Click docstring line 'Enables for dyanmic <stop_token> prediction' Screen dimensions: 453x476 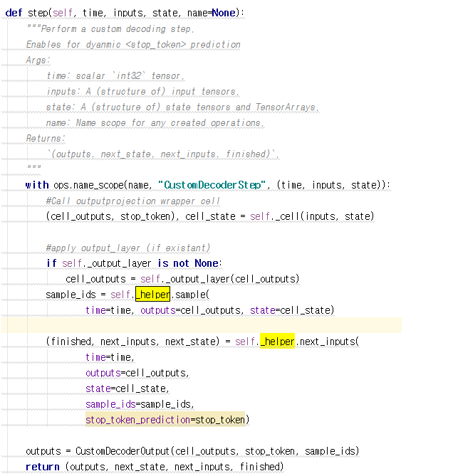point(133,45)
